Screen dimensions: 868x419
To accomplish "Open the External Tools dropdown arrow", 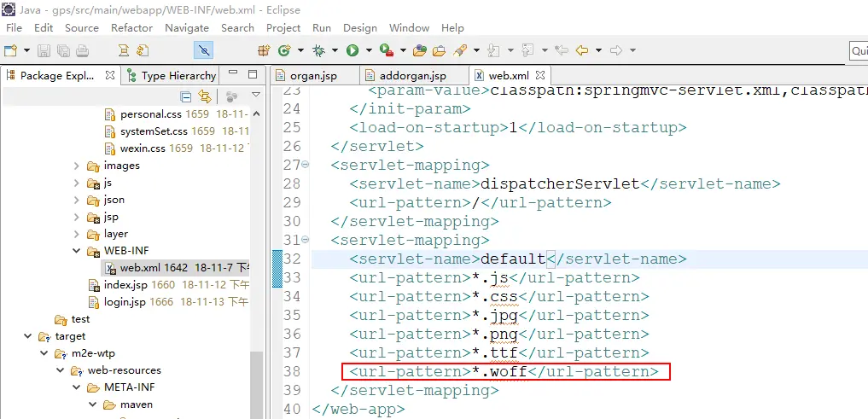I will (403, 51).
